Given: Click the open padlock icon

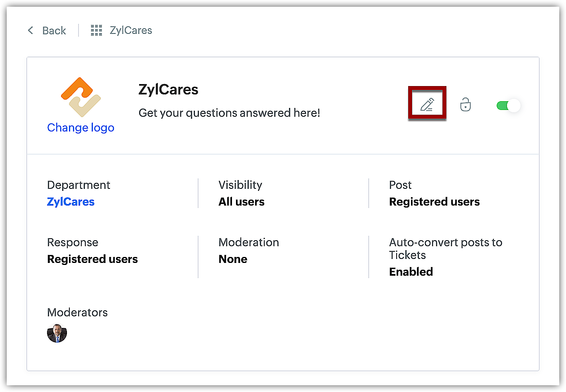Looking at the screenshot, I should [x=465, y=104].
